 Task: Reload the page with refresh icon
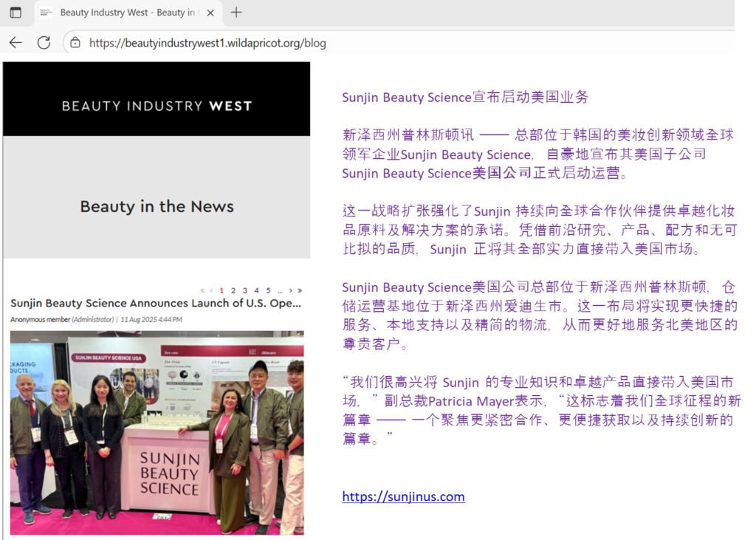click(44, 43)
